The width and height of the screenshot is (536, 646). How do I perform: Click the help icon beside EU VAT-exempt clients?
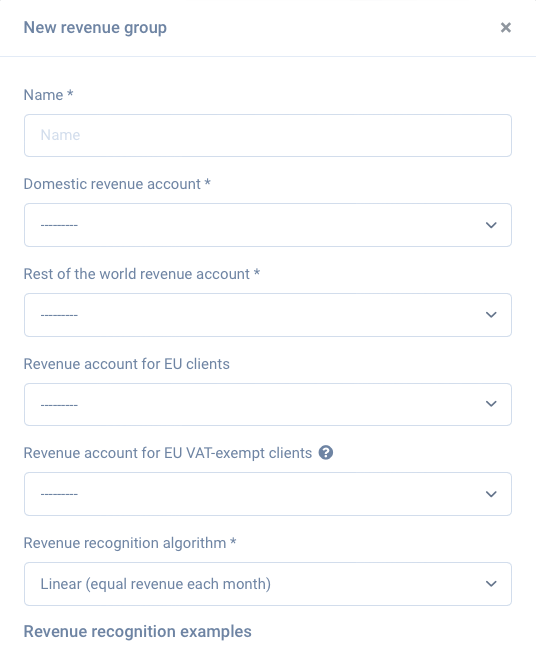click(x=325, y=453)
